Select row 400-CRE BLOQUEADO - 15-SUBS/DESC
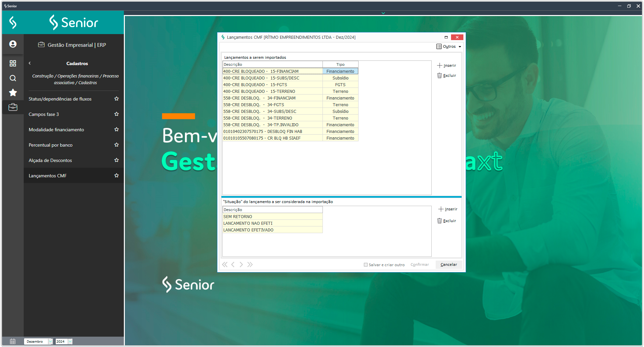This screenshot has height=347, width=644. 290,78
